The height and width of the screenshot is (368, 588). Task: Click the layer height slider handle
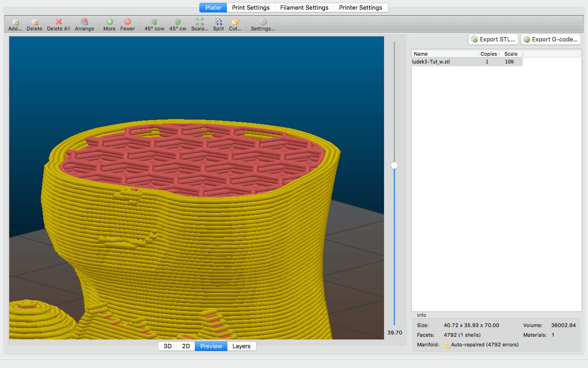click(x=394, y=165)
